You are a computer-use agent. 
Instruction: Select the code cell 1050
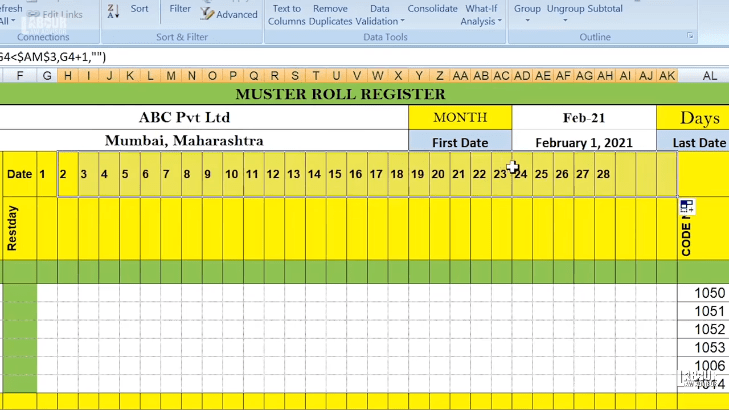pos(703,293)
